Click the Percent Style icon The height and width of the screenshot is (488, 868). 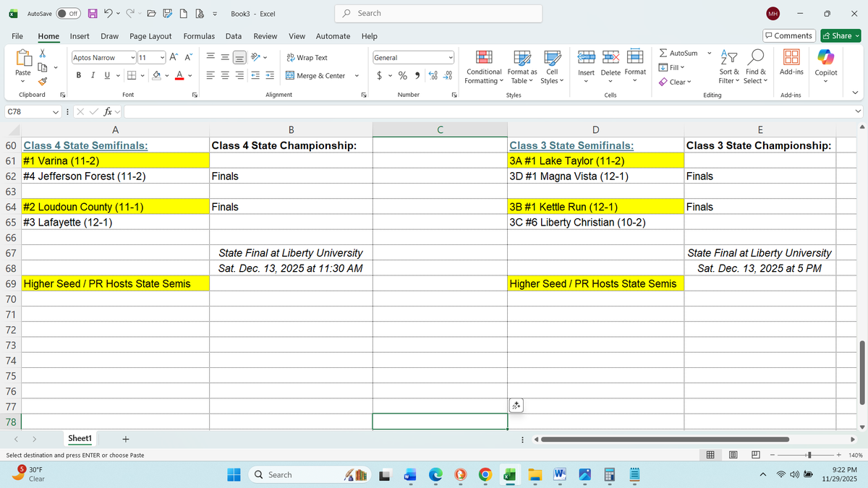402,75
